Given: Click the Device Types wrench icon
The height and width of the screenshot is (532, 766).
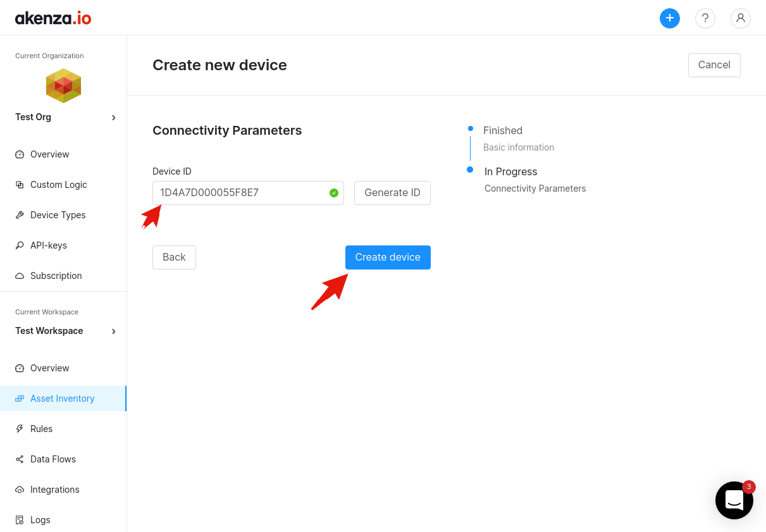Looking at the screenshot, I should click(x=20, y=215).
